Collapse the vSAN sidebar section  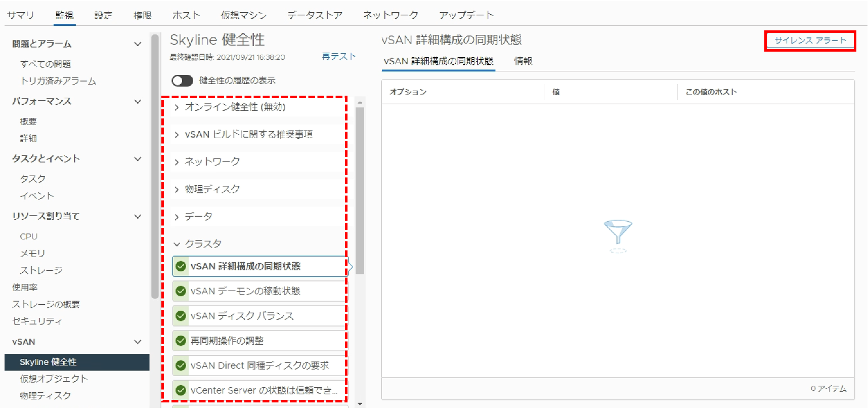138,342
